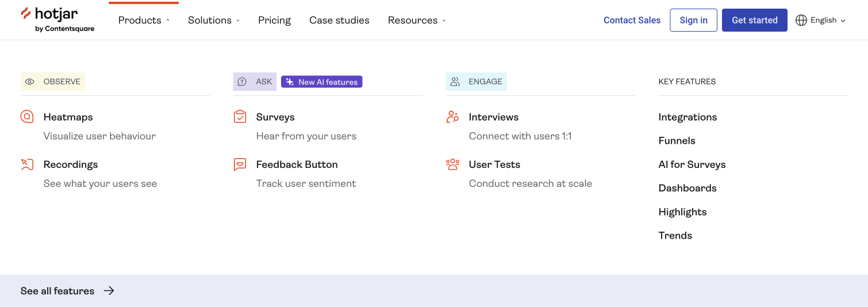Viewport: 868px width, 307px height.
Task: Click the Sign in button
Action: click(693, 20)
